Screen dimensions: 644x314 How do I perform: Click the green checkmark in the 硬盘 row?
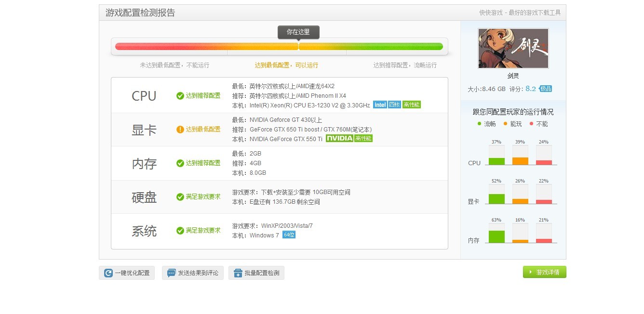[x=180, y=197]
